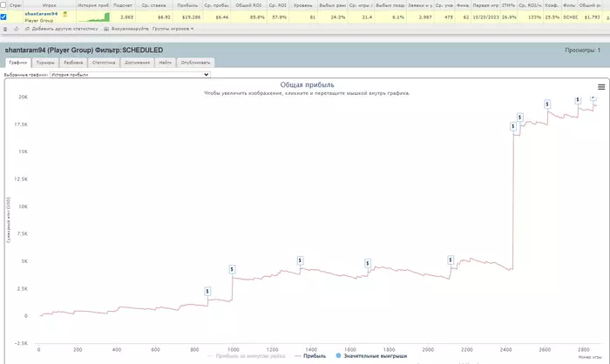This screenshot has height=364, width=610.
Task: Expand the Группы игроков dropdown
Action: [173, 29]
